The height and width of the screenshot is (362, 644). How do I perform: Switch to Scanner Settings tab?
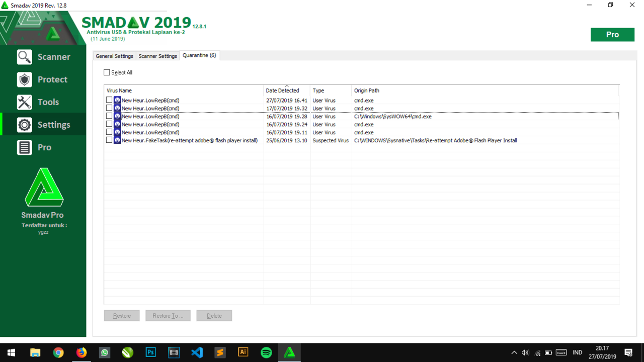click(x=157, y=56)
